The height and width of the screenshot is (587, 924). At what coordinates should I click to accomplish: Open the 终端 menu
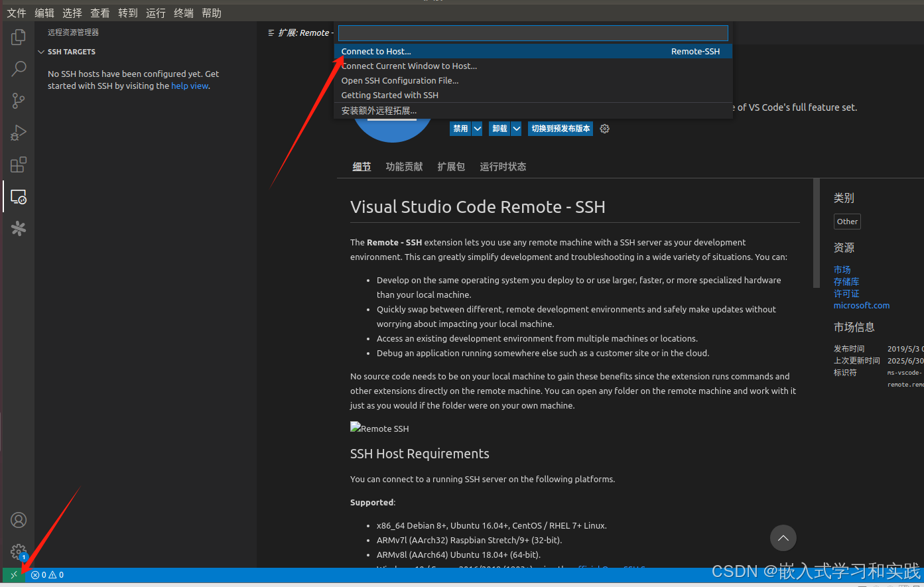pyautogui.click(x=183, y=13)
